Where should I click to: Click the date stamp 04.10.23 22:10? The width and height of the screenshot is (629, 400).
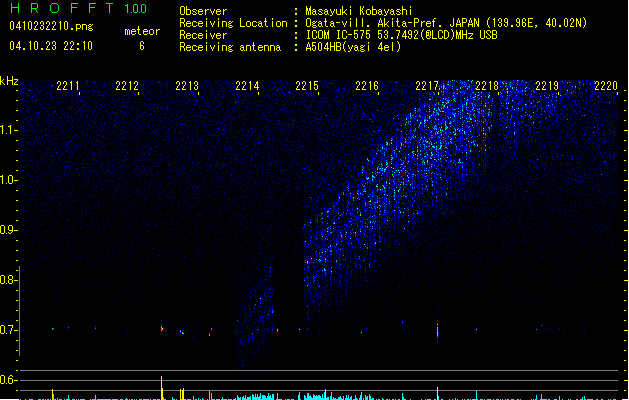(x=51, y=46)
